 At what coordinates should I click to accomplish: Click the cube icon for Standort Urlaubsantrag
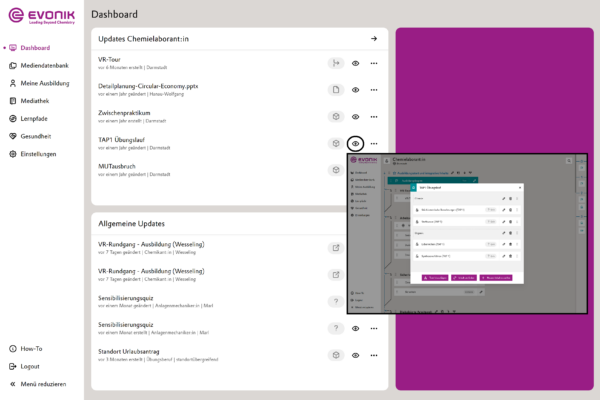tap(336, 355)
